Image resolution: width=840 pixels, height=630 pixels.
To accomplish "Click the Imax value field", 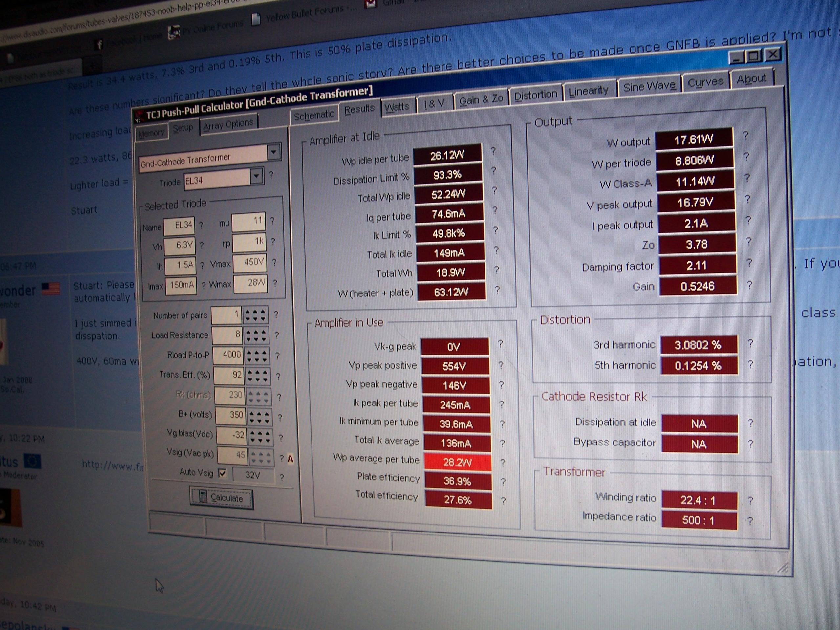I will 181,286.
